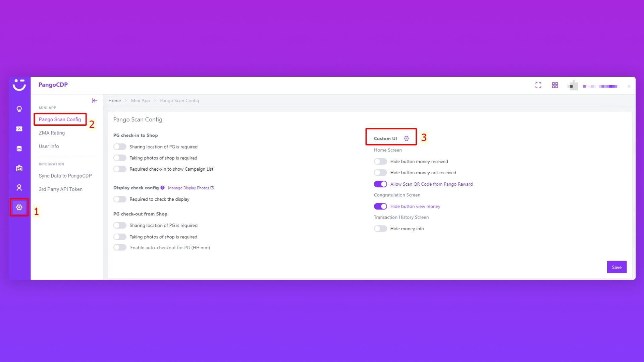Click the settings gear icon in sidebar
This screenshot has width=644, height=362.
(x=19, y=207)
